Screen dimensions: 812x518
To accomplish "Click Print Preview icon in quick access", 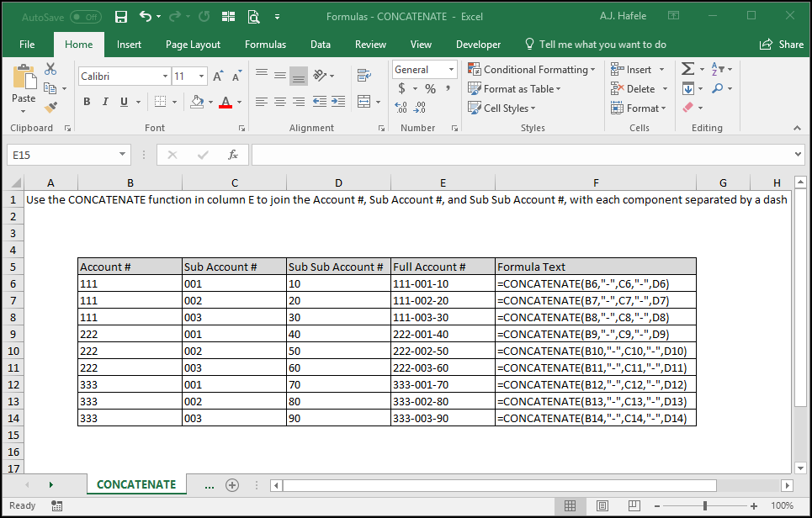I will click(x=253, y=17).
